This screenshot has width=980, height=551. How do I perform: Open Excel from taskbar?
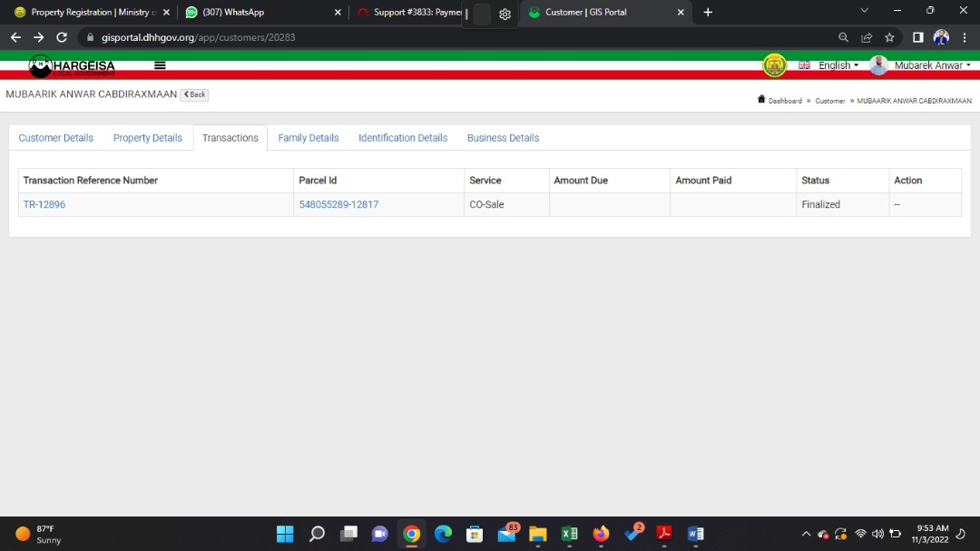(569, 534)
